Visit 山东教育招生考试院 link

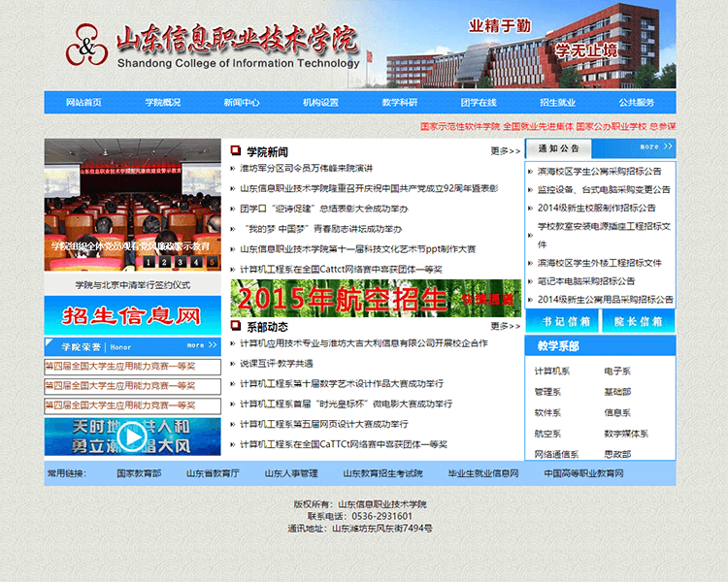(x=383, y=473)
